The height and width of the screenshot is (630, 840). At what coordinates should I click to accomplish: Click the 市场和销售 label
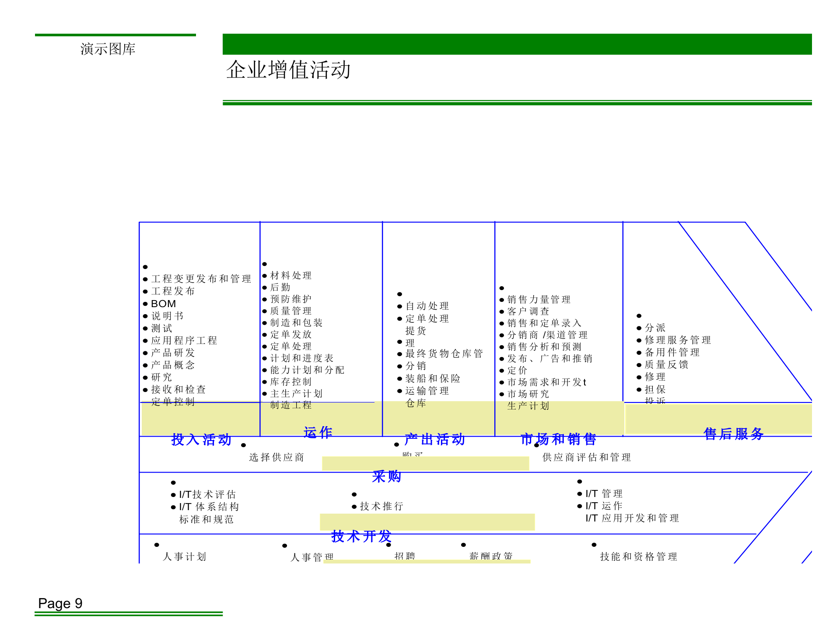click(x=559, y=440)
